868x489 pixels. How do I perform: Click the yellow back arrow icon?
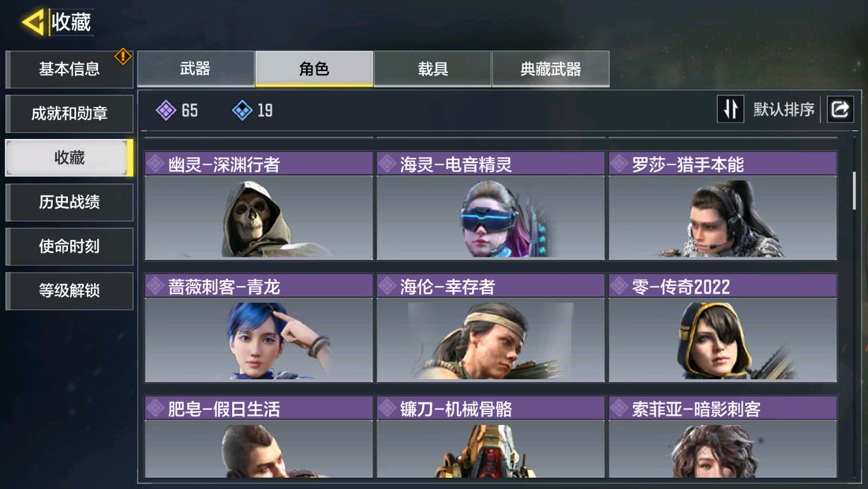tap(33, 22)
